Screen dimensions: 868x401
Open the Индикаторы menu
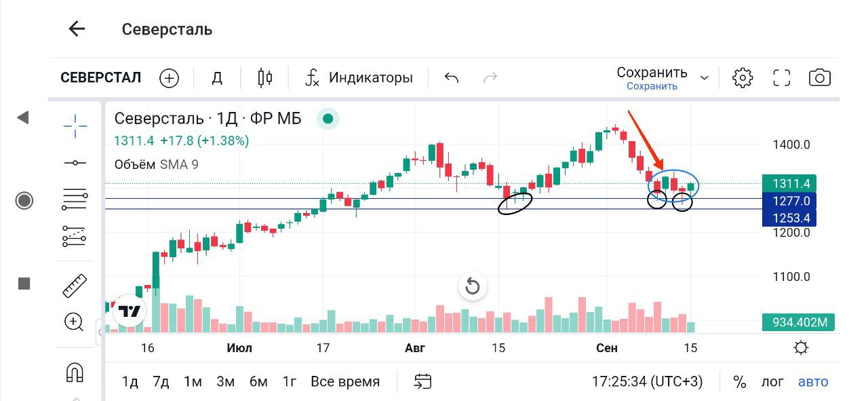tap(359, 78)
